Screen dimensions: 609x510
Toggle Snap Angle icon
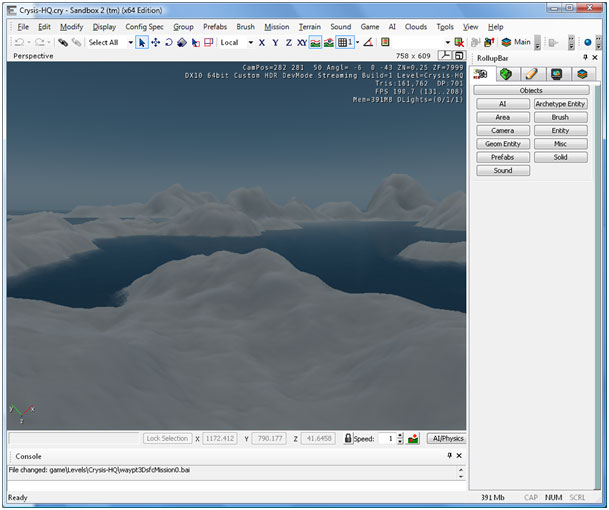coord(368,42)
